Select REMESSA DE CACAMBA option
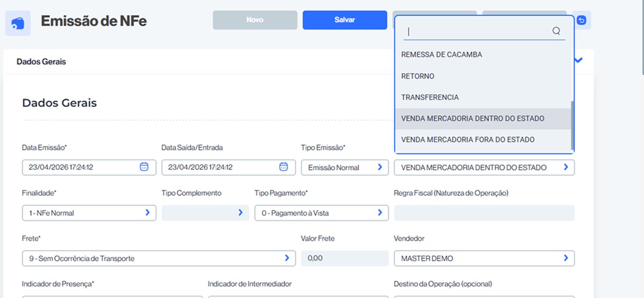The height and width of the screenshot is (298, 644). tap(483, 54)
